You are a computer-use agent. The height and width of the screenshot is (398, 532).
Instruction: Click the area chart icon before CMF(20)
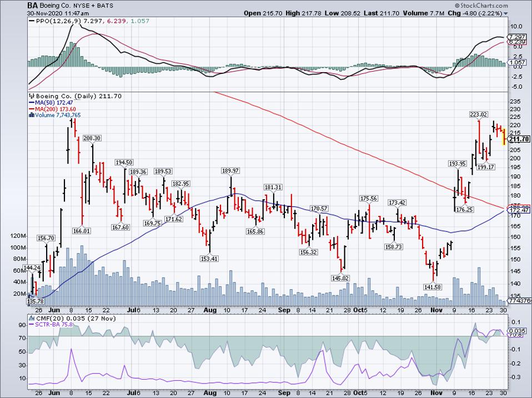(32, 318)
